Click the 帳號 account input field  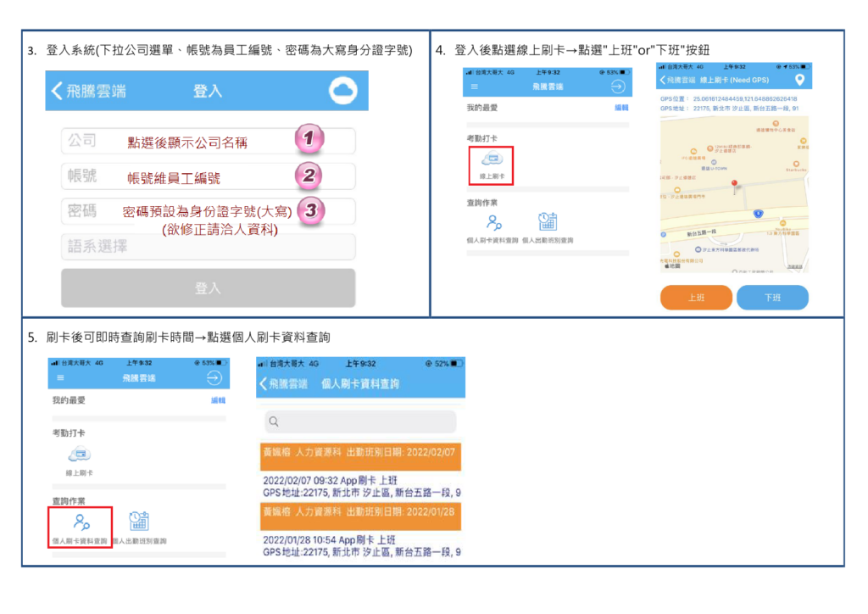(208, 176)
